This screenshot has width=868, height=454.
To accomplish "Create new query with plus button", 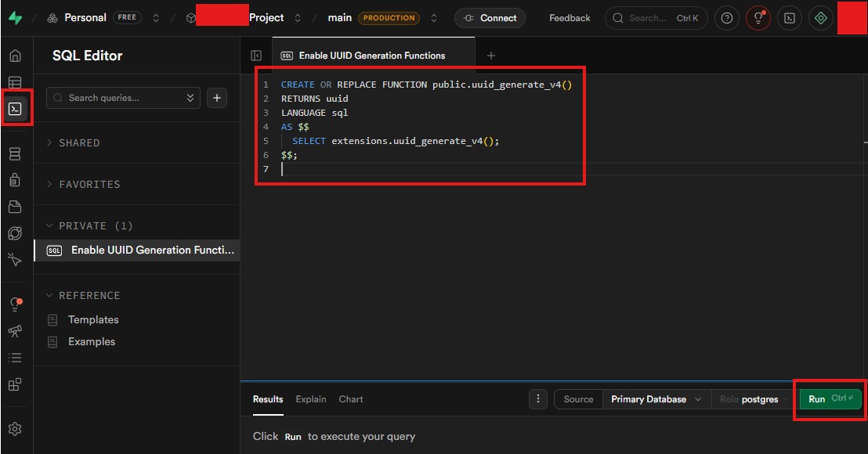I will pyautogui.click(x=217, y=98).
